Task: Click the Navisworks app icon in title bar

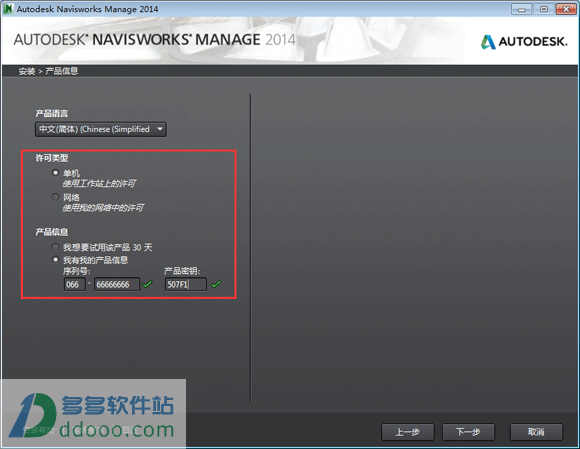Action: click(x=8, y=9)
